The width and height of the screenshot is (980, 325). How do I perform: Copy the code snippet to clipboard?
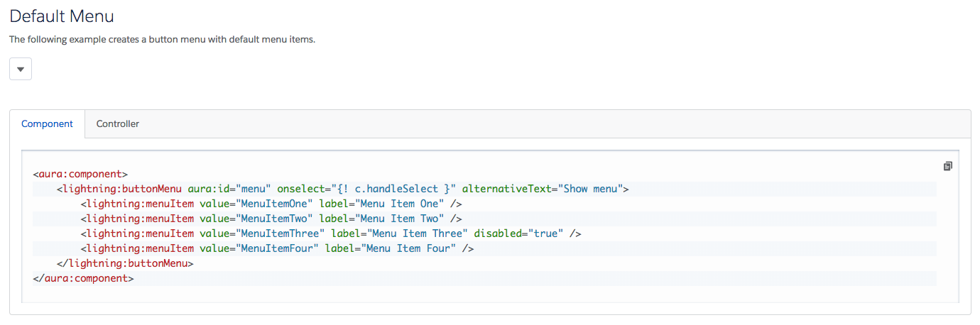947,166
